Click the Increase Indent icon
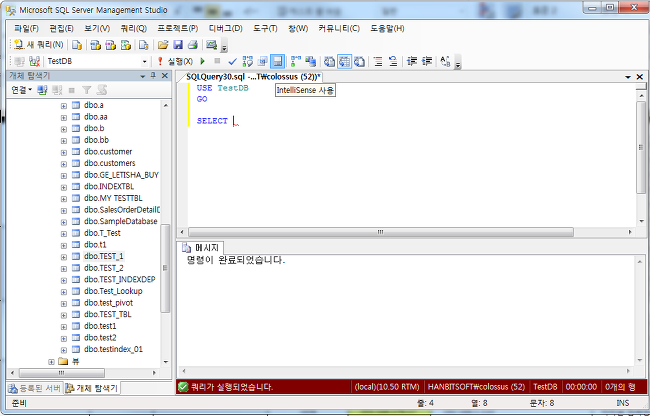 pyautogui.click(x=427, y=61)
